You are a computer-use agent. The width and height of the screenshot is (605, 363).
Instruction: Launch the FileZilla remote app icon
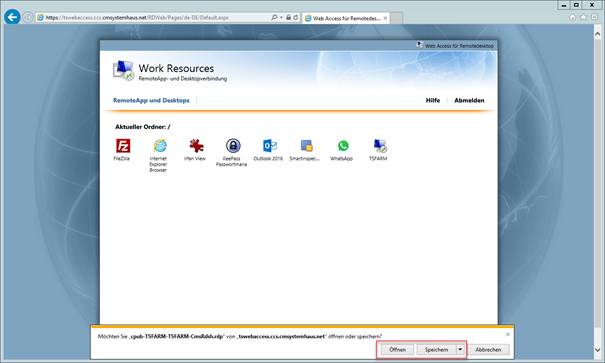[x=123, y=146]
